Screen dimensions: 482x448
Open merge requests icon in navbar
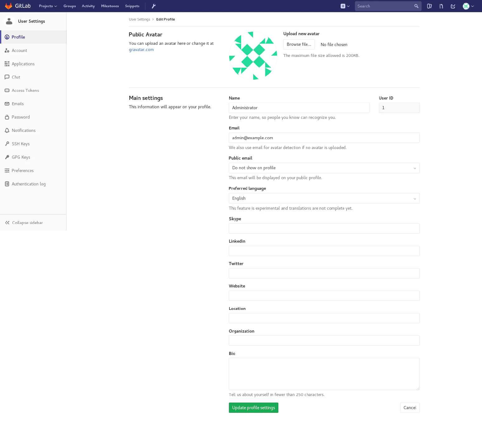(441, 6)
